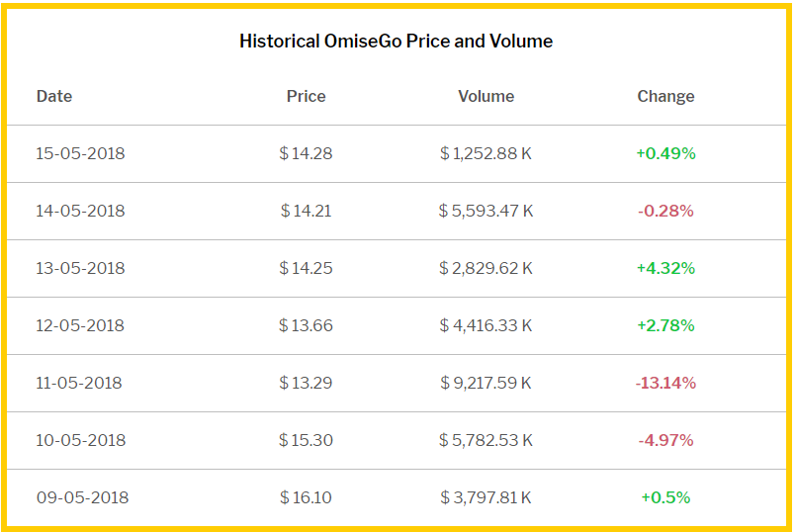Screen dimensions: 796x532
Task: Select the 14-05-2018 date cell
Action: click(x=80, y=211)
